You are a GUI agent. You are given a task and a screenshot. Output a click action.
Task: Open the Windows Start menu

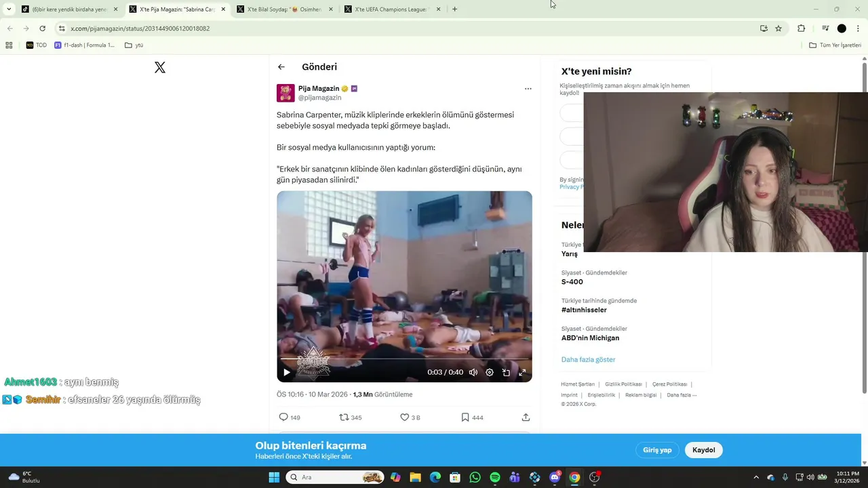coord(274,477)
